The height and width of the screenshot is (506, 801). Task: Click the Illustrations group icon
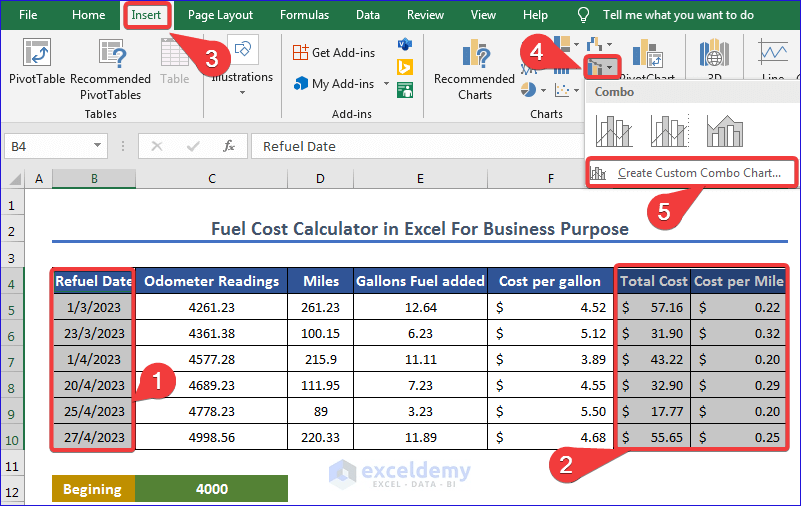[243, 50]
